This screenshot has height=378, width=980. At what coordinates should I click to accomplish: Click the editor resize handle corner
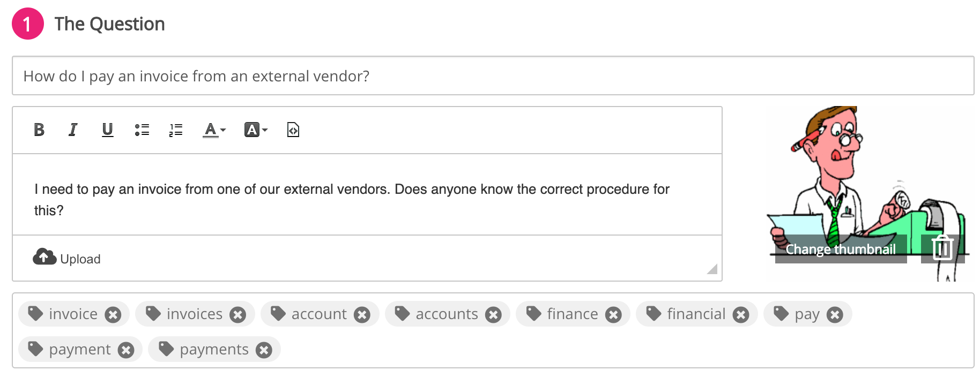click(712, 269)
